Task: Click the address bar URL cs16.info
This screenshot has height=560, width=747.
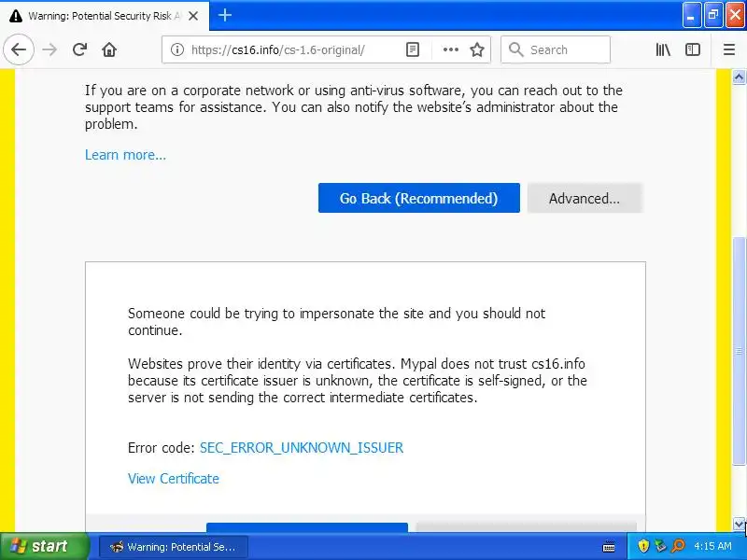Action: coord(277,49)
